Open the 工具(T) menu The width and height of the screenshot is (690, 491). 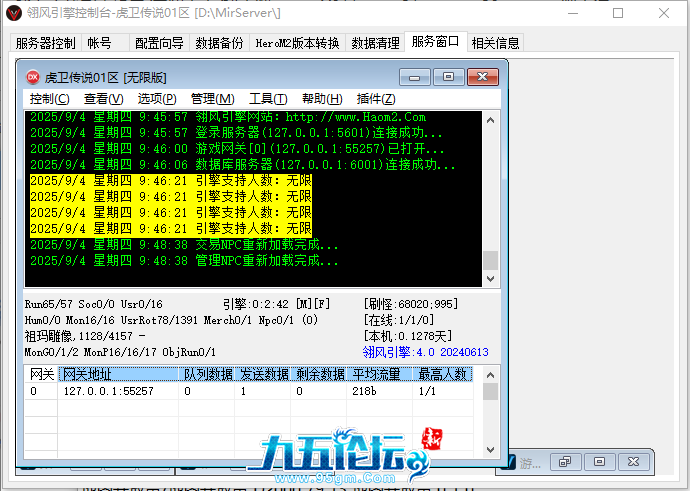pyautogui.click(x=268, y=99)
